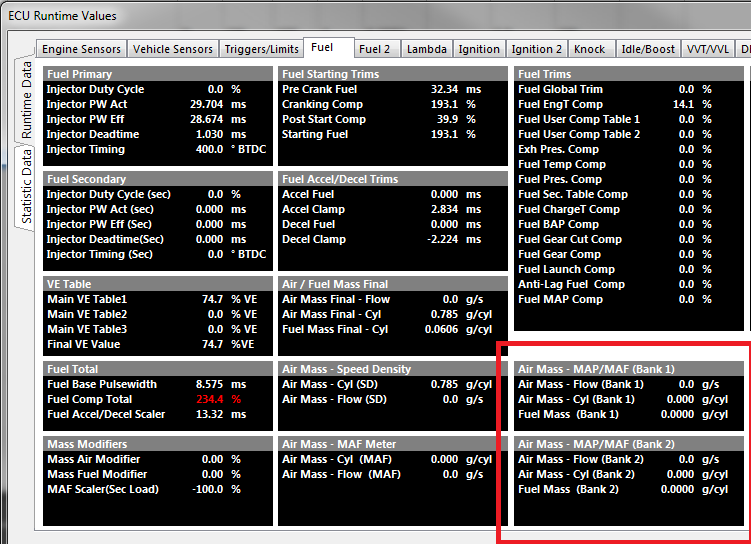
Task: Click the Fuel Global Trim row
Action: (x=629, y=89)
